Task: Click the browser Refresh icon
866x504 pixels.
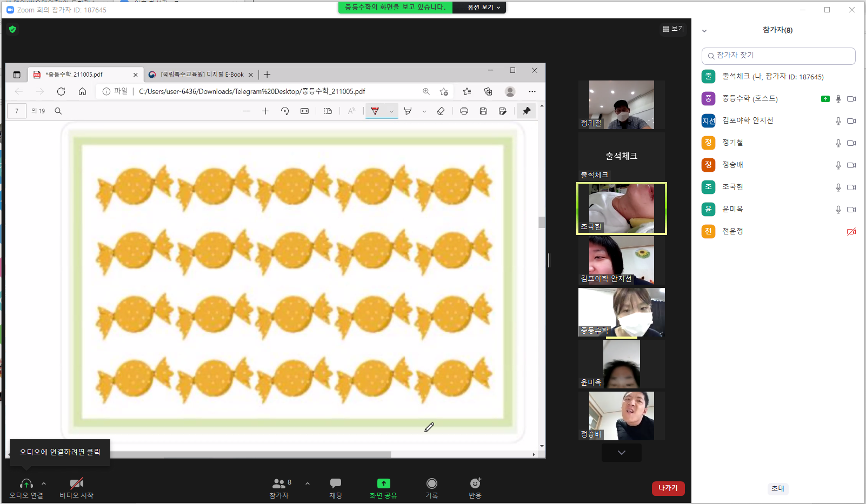Action: click(61, 91)
